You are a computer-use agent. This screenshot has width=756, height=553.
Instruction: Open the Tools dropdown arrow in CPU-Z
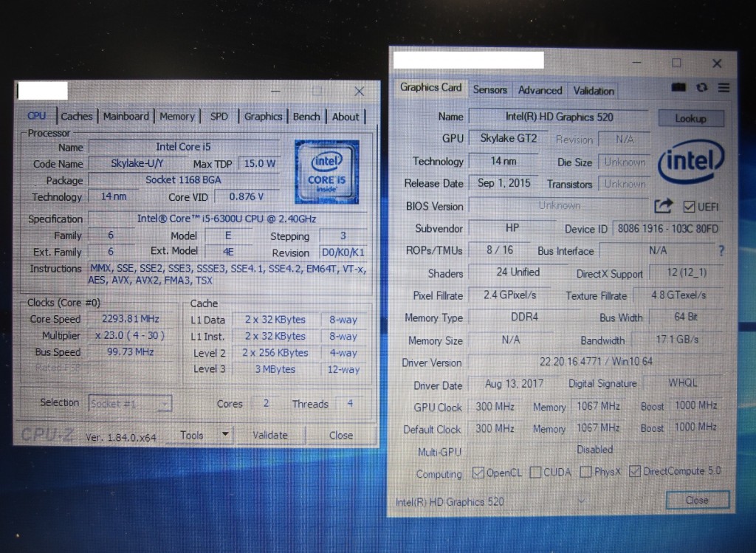click(x=224, y=434)
